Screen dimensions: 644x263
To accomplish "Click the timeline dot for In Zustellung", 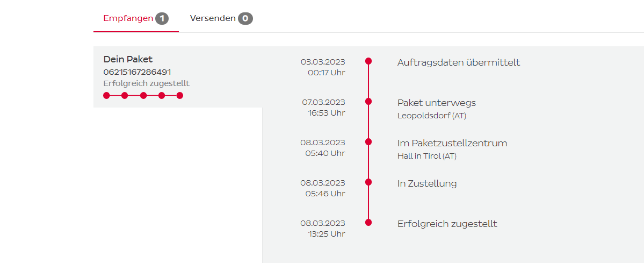I will tap(368, 182).
